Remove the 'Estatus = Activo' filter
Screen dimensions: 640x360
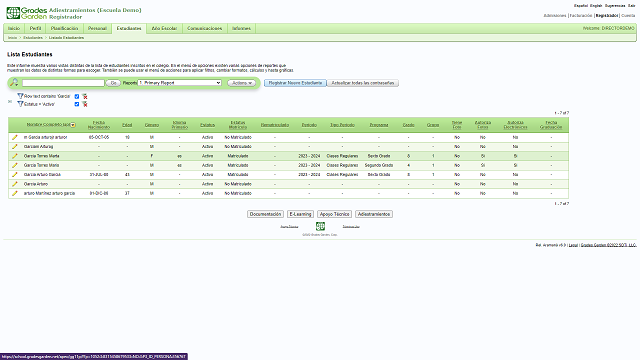pyautogui.click(x=85, y=104)
